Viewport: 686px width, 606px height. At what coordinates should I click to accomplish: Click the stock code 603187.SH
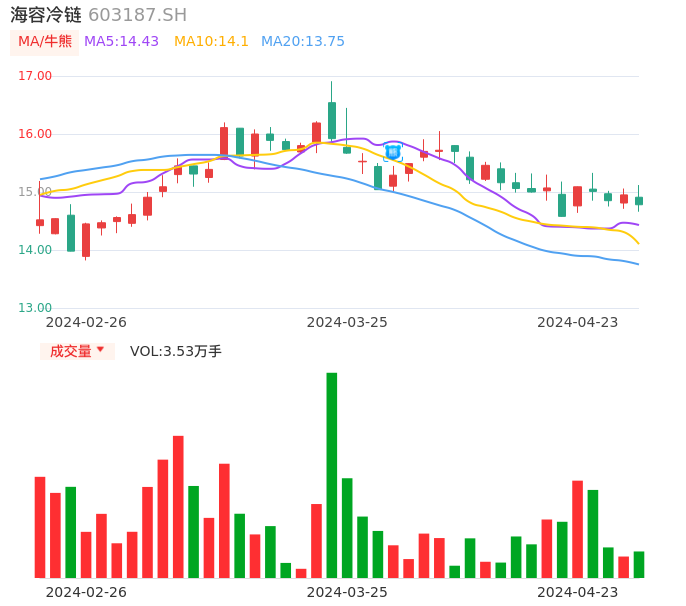137,15
